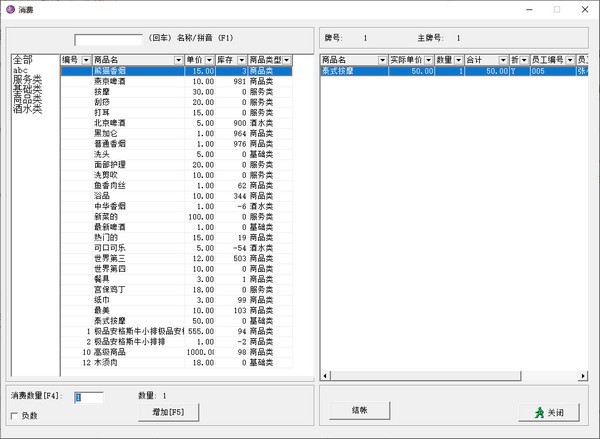Select the 服务类 category
The width and height of the screenshot is (600, 439).
[x=27, y=80]
